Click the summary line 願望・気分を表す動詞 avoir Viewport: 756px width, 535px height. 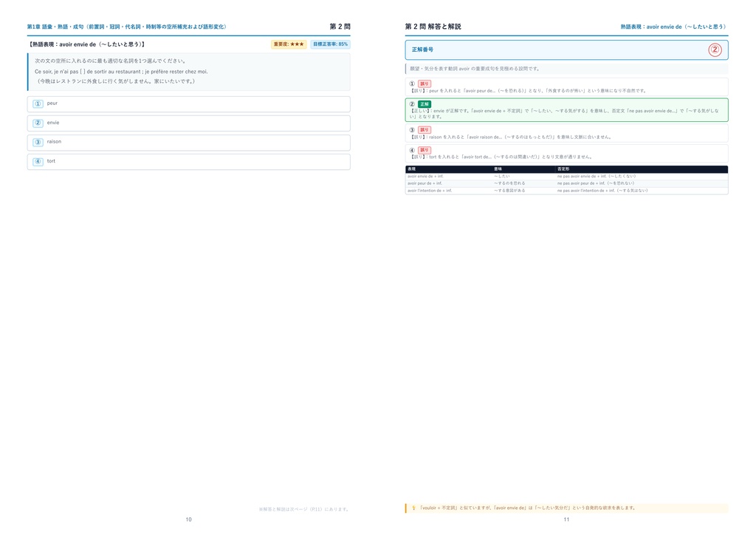[x=475, y=69]
